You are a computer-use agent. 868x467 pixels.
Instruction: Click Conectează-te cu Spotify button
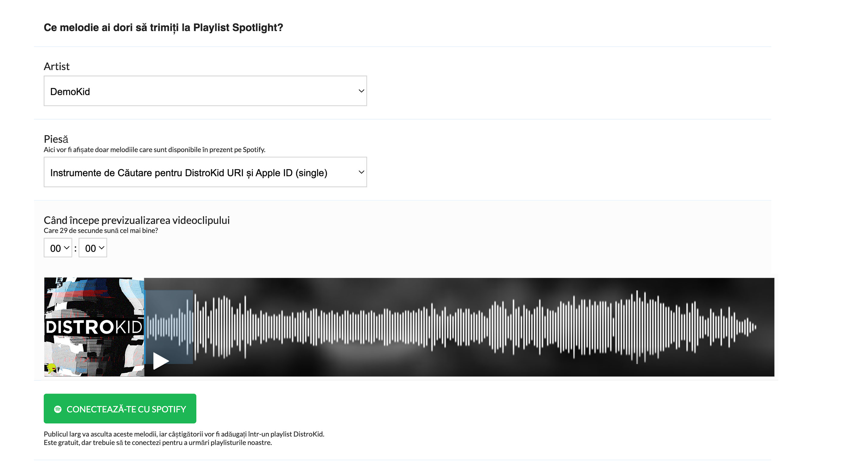[x=120, y=409]
